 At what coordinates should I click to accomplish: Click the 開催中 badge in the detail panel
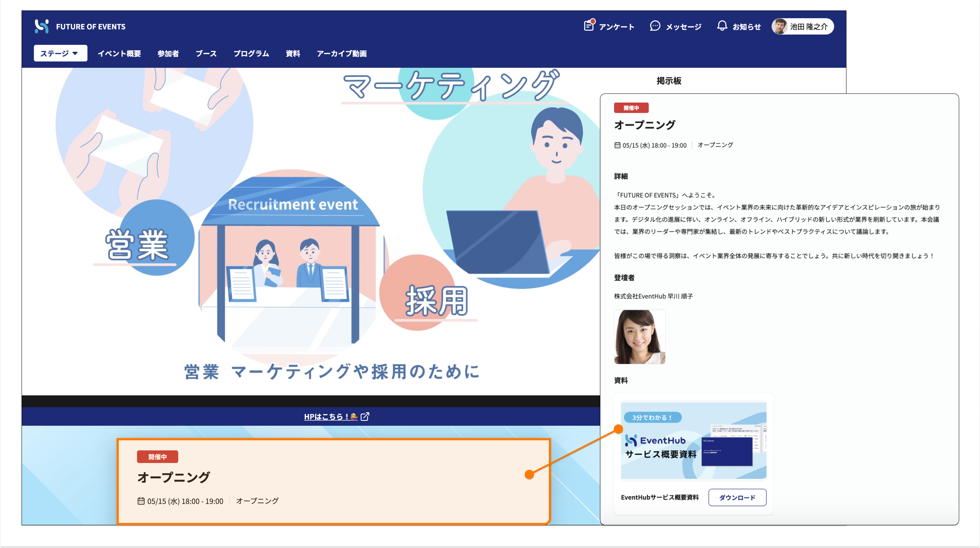click(x=631, y=108)
